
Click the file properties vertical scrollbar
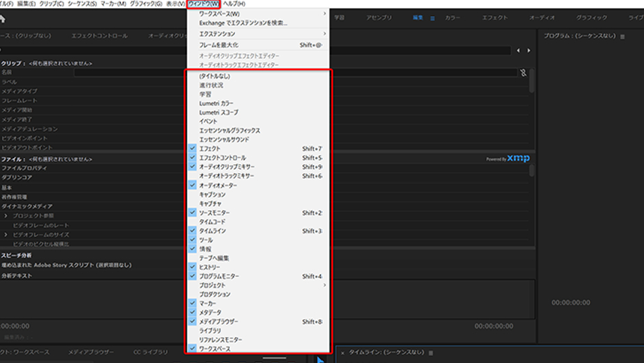[532, 171]
